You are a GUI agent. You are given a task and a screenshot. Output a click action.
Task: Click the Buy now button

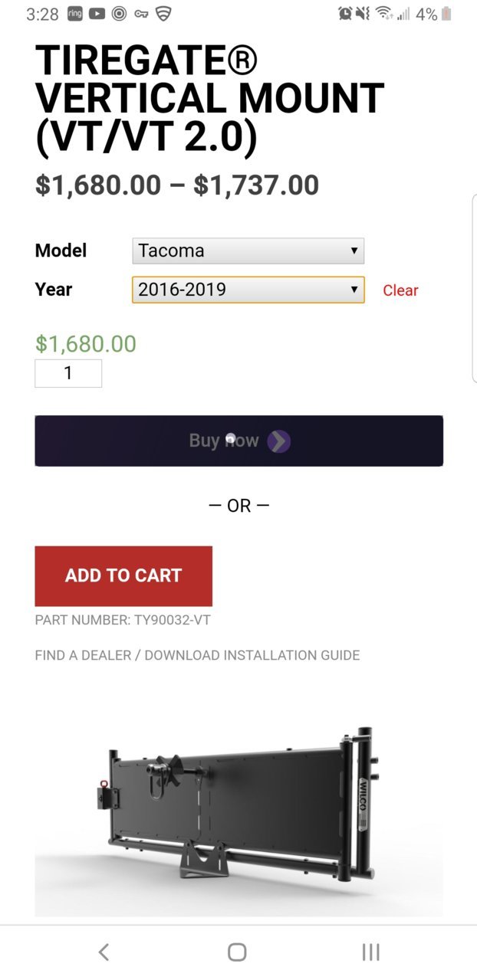238,441
